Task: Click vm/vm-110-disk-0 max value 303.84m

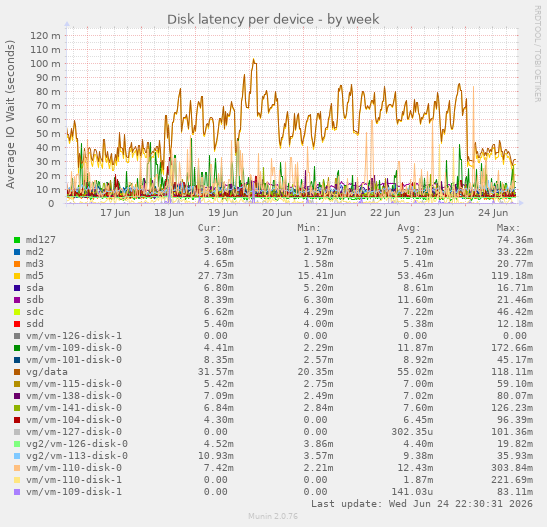Action: pos(512,468)
